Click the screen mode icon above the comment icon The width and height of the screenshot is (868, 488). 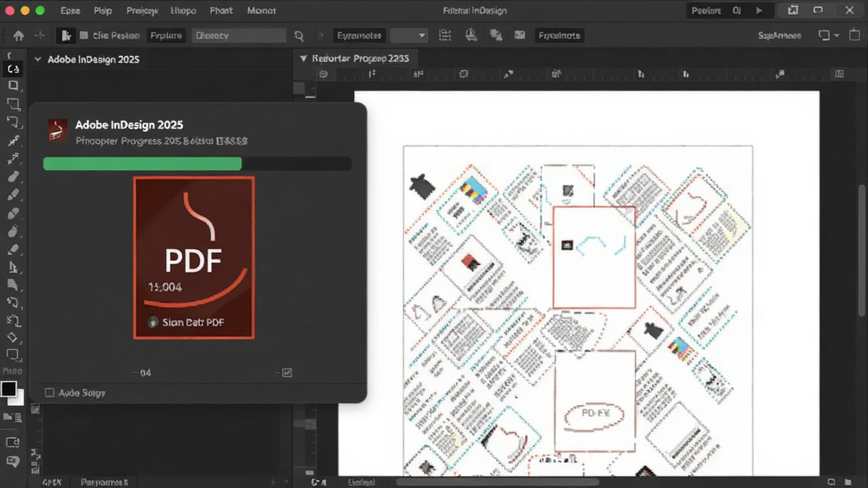tap(13, 442)
